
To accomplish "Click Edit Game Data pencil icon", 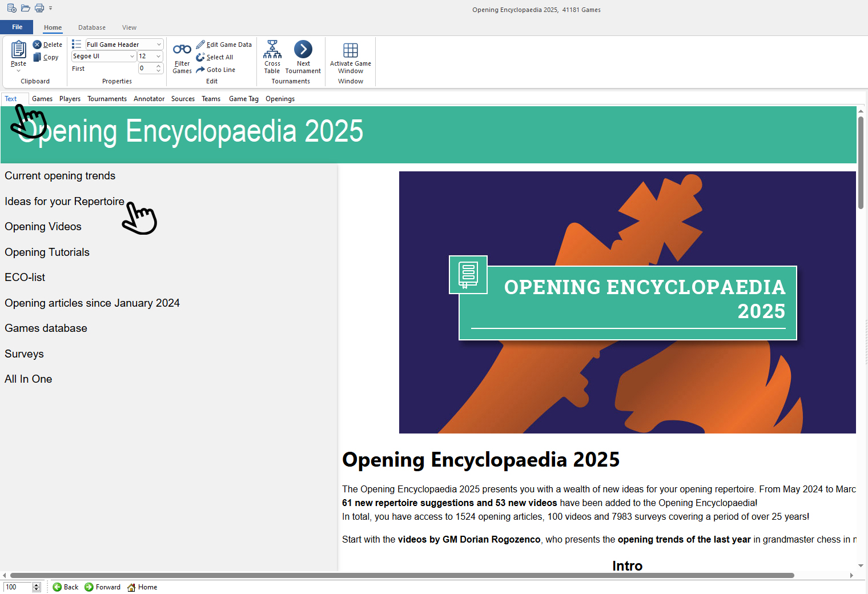I will pos(200,45).
